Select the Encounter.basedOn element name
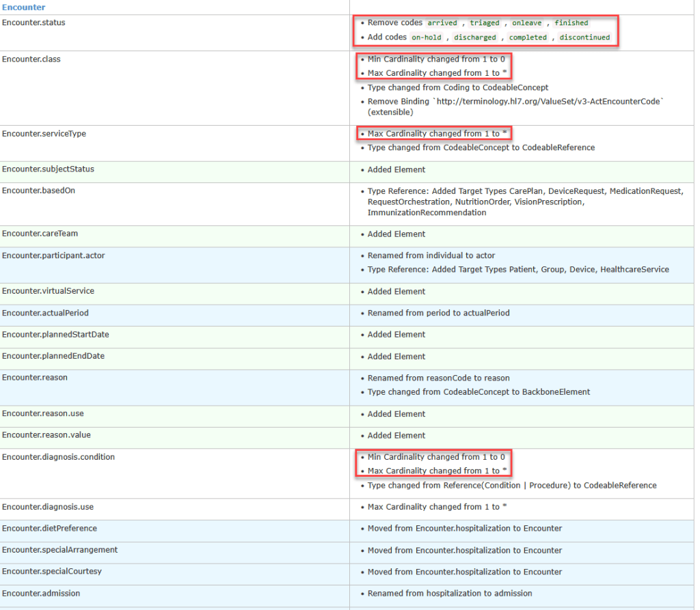Viewport: 700px width, 610px height. (x=38, y=191)
